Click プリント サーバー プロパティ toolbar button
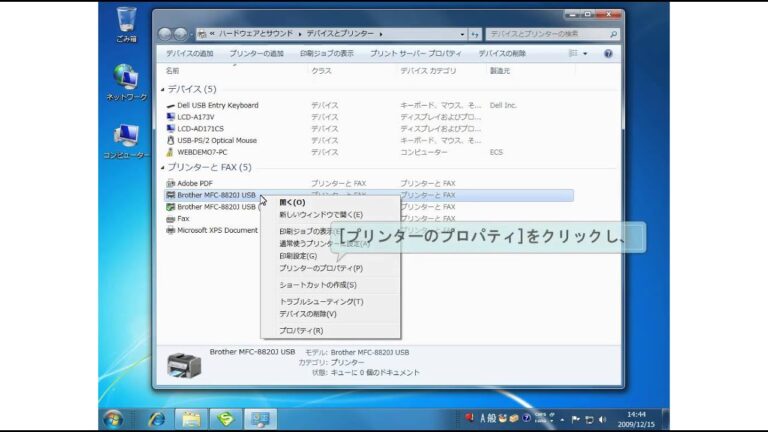 [x=416, y=53]
